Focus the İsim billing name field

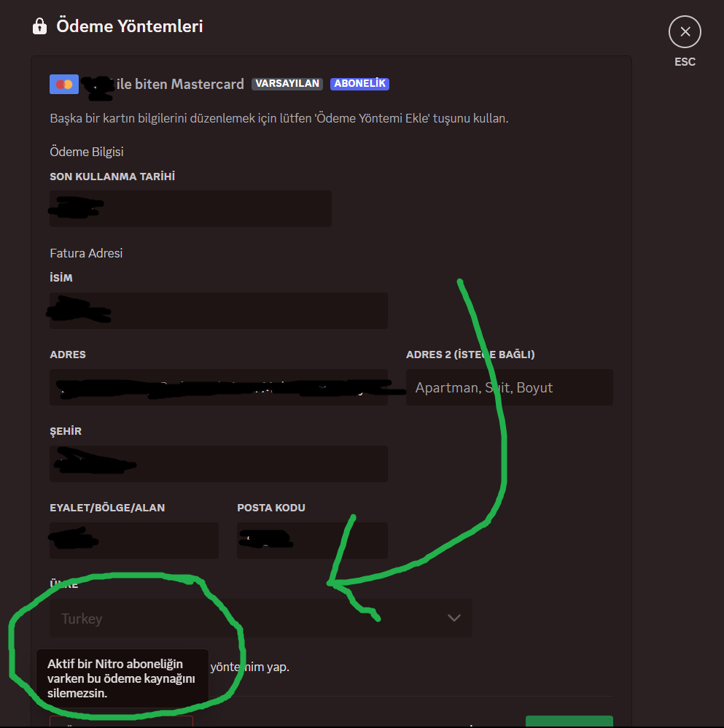[219, 311]
